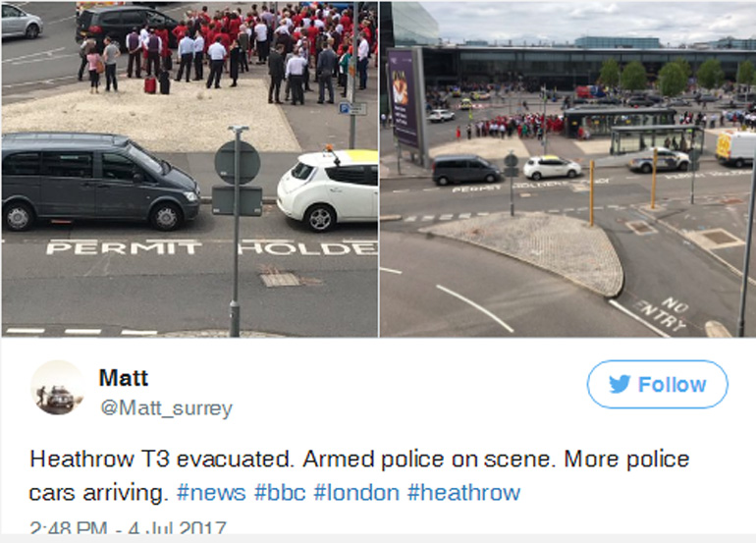The height and width of the screenshot is (543, 756).
Task: Click the tweet text about Heathrow T3 evacuated
Action: tap(359, 475)
